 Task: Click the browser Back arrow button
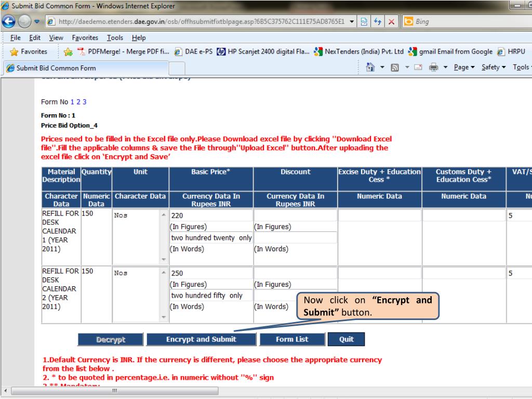[8, 21]
